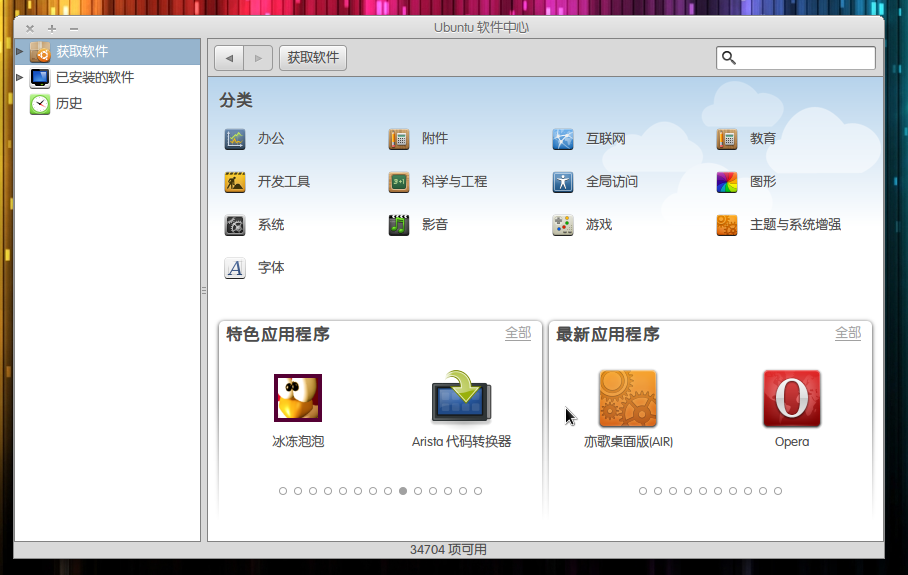Select the 历史 text in sidebar
Image resolution: width=908 pixels, height=575 pixels.
point(69,104)
